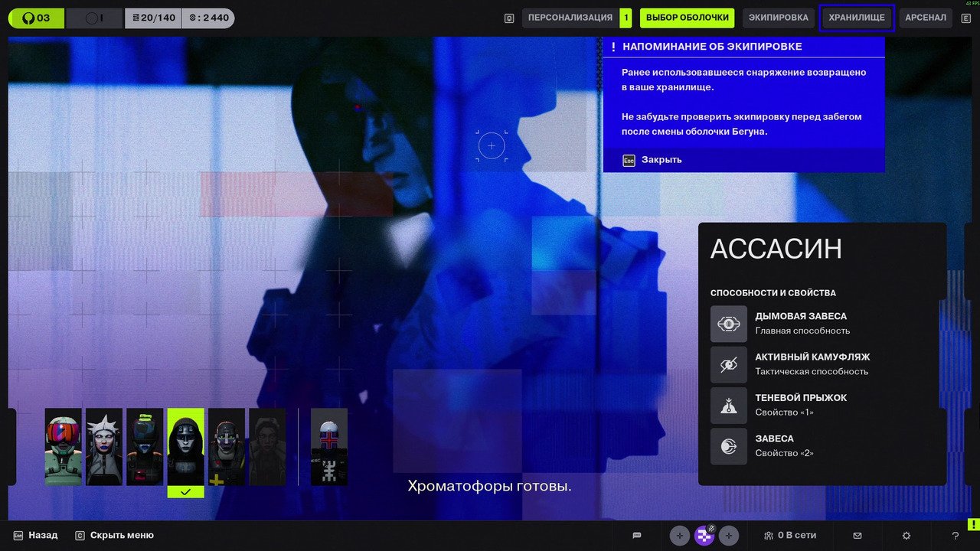
Task: Add a squad member in the left plus slot
Action: click(680, 536)
